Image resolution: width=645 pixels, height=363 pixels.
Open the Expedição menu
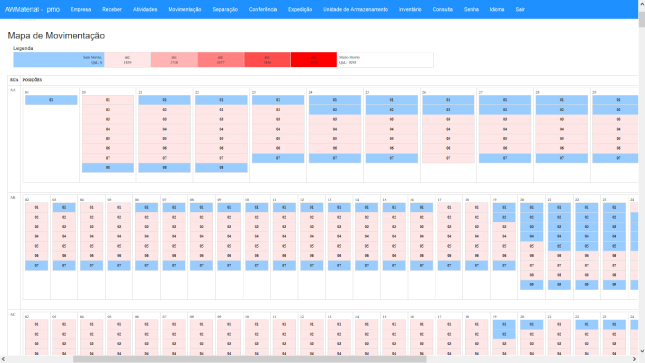tap(300, 9)
